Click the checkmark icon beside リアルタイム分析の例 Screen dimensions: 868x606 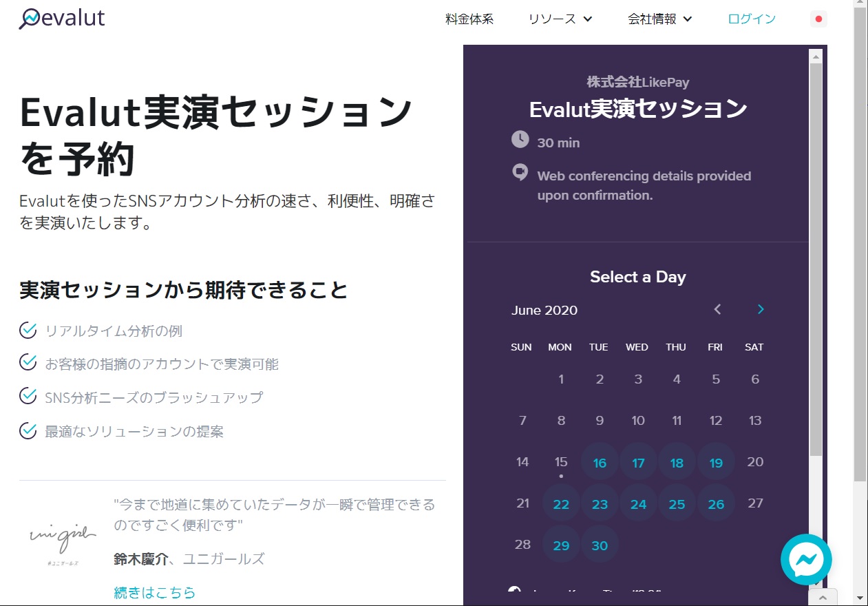click(x=28, y=331)
